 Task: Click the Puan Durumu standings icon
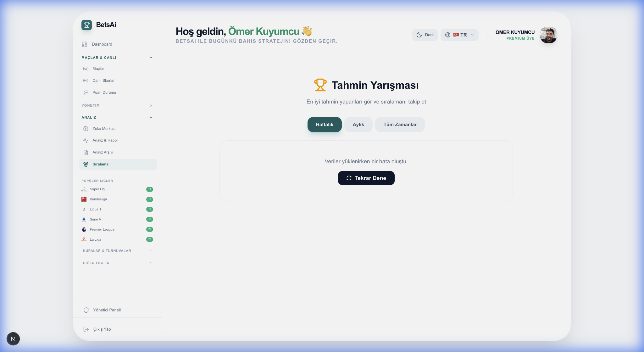(x=86, y=92)
